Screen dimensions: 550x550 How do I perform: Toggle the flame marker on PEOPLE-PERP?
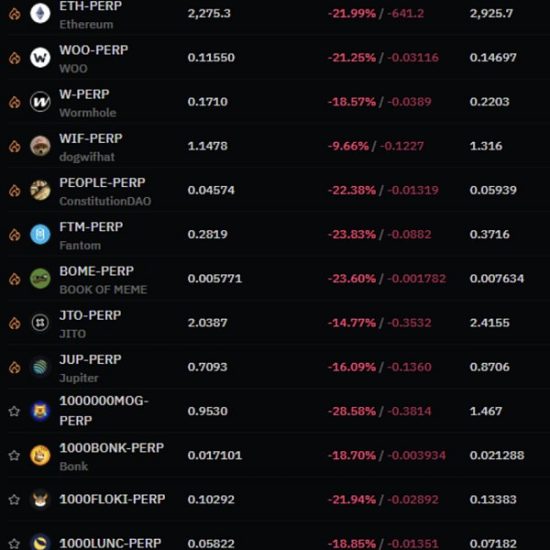(x=15, y=190)
